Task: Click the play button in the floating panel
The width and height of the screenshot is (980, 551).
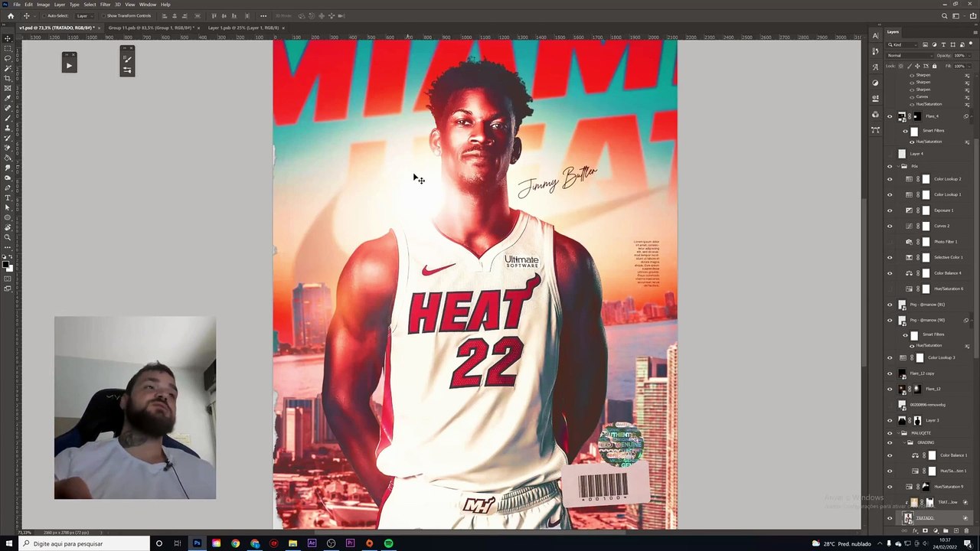Action: coord(69,65)
